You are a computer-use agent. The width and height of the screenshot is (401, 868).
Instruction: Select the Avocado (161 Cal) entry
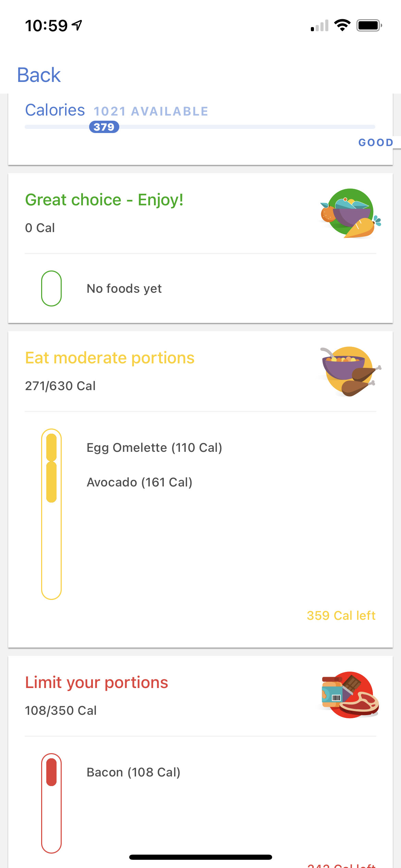[139, 482]
